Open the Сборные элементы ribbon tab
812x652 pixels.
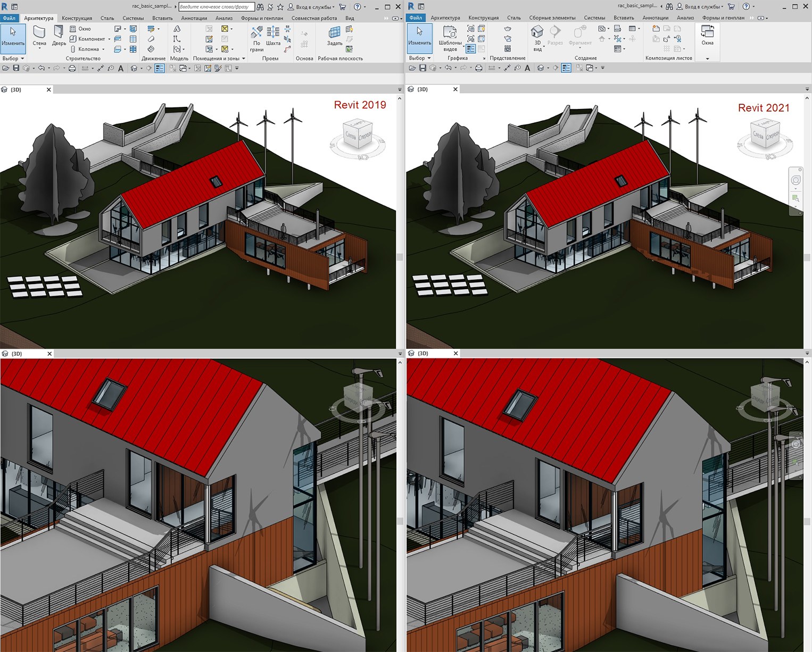(552, 18)
